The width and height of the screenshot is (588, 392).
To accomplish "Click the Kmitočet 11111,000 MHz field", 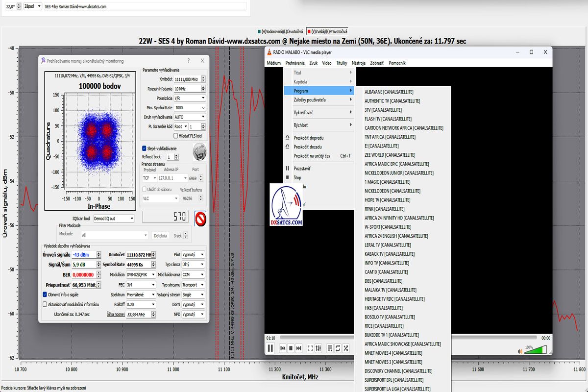I will coord(187,79).
